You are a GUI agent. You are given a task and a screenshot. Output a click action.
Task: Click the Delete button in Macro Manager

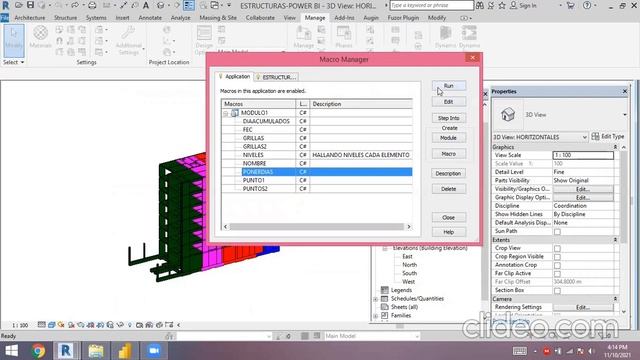[x=449, y=189]
